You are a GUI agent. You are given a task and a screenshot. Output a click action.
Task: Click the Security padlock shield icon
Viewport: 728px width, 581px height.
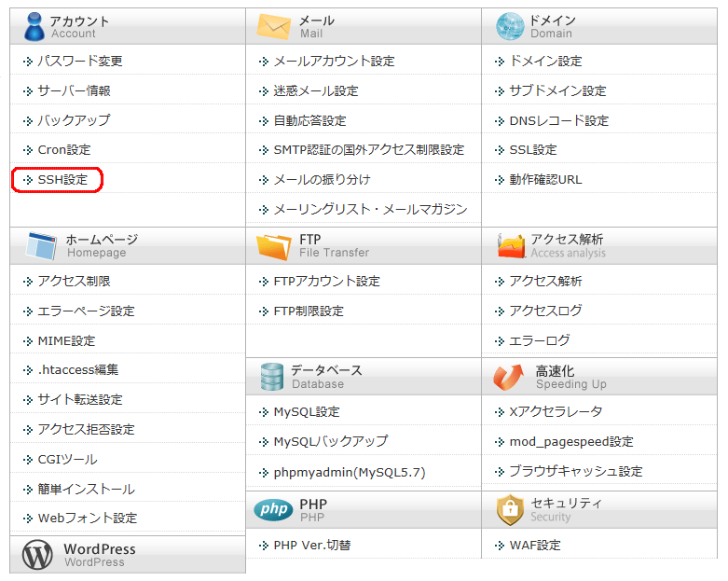pos(510,509)
